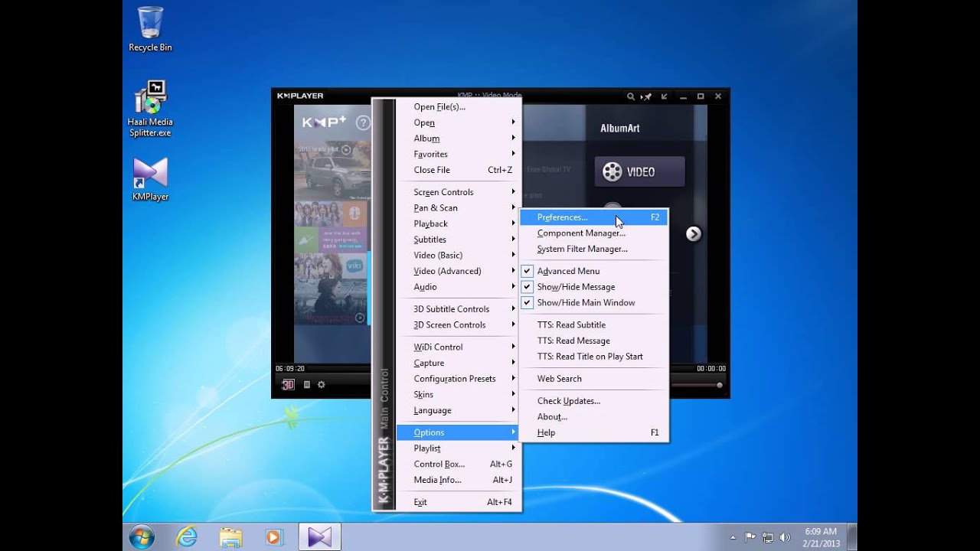This screenshot has height=551, width=980.
Task: Open Windows Media Player from taskbar
Action: (x=274, y=537)
